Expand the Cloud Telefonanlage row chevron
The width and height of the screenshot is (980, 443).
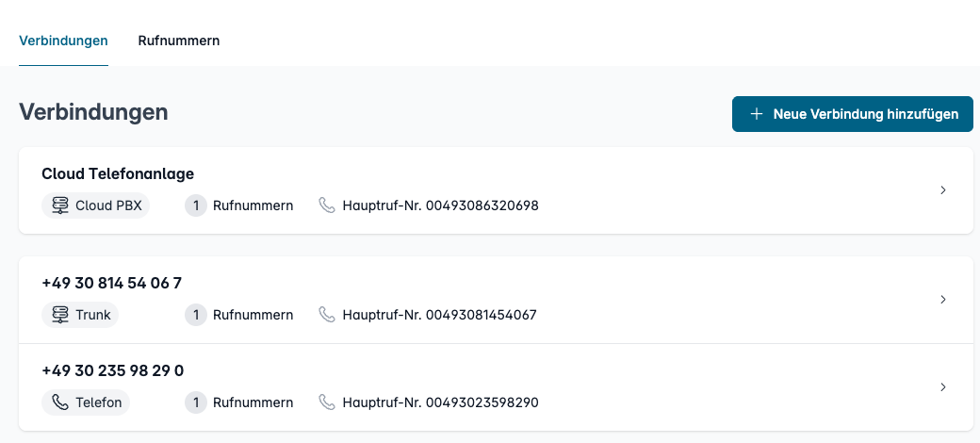943,190
